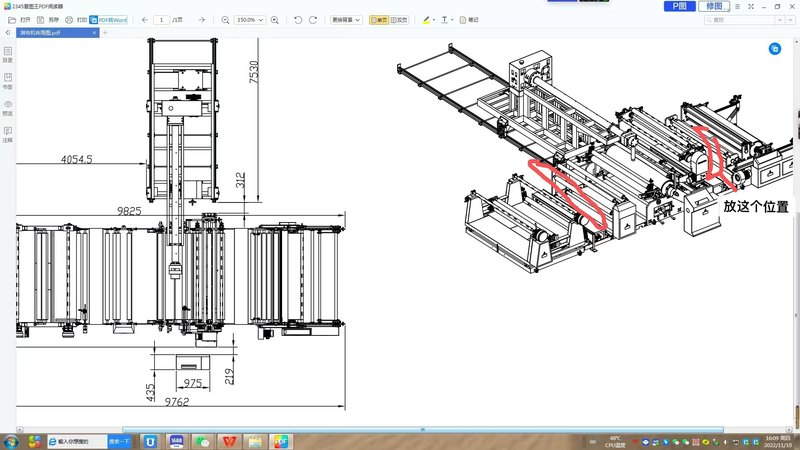Open a new tab with plus button

pos(105,33)
